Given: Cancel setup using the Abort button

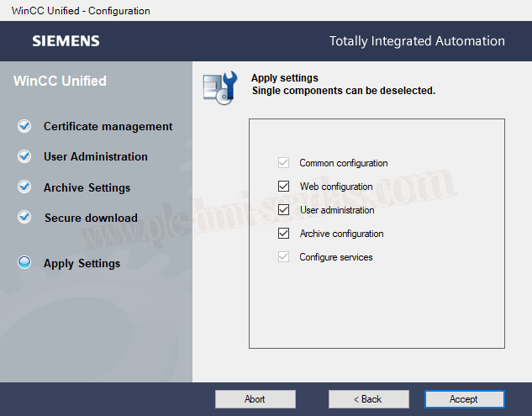Looking at the screenshot, I should pos(255,399).
